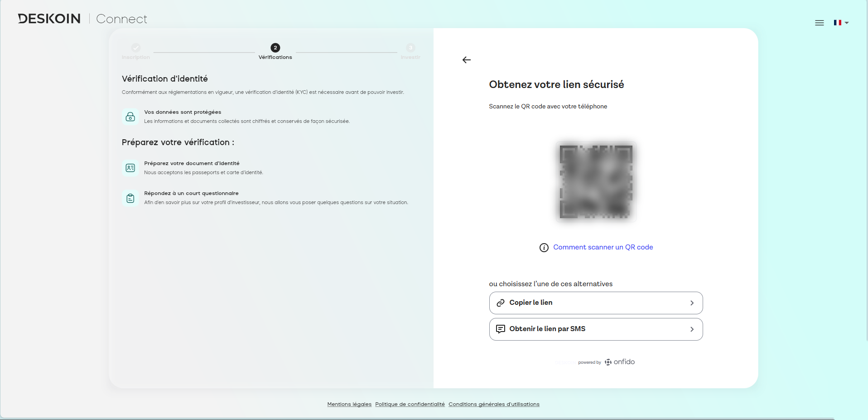Click the questionnaire clipboard icon
This screenshot has height=420, width=868.
[x=130, y=198]
